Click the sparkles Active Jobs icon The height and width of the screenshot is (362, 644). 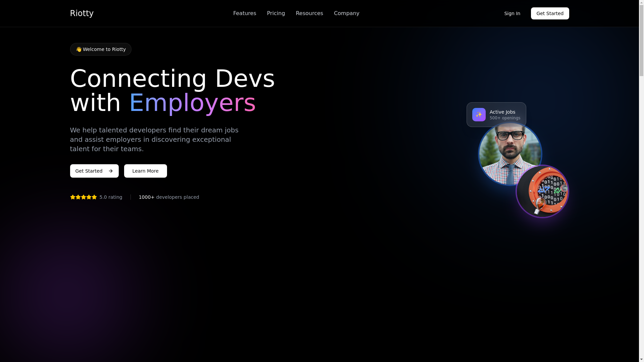tap(479, 115)
